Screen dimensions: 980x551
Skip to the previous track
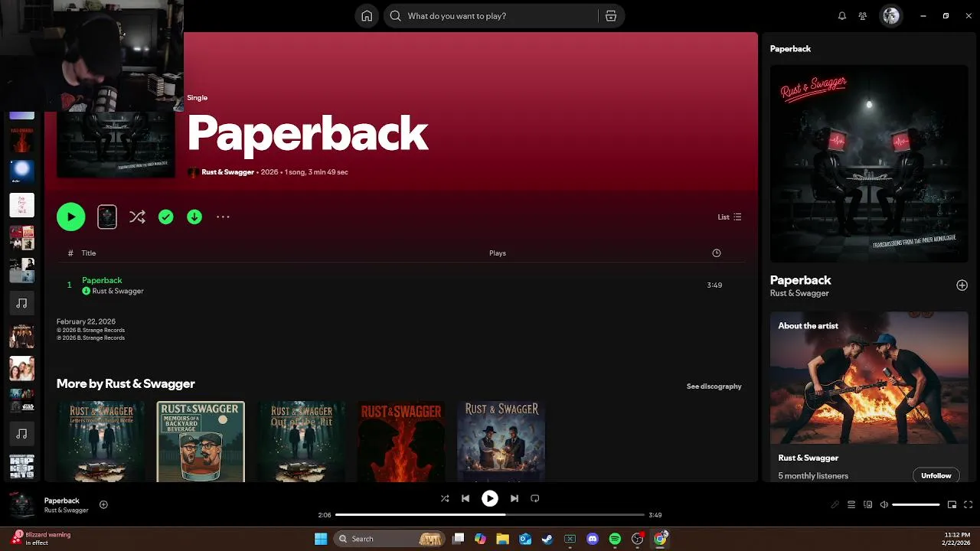(x=465, y=498)
